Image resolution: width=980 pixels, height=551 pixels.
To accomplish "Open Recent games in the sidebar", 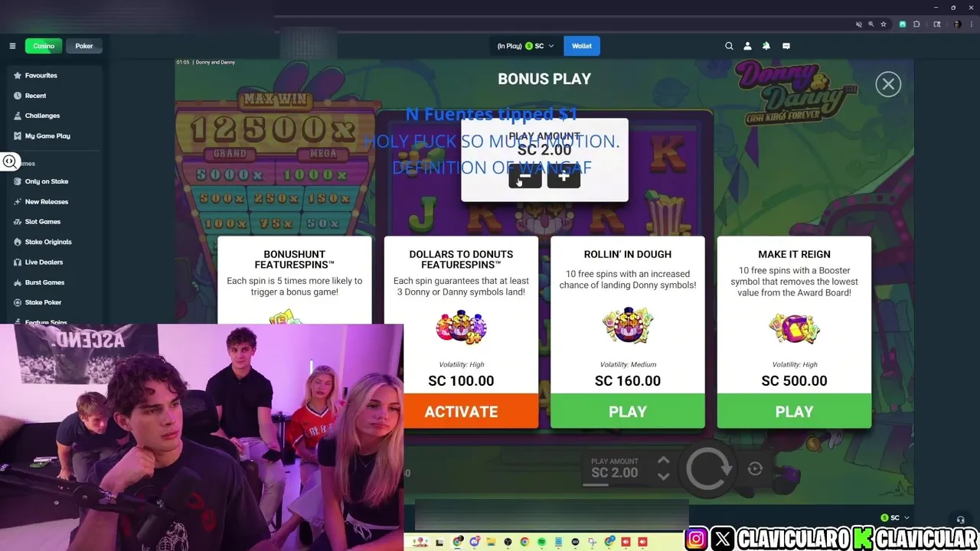I will click(x=54, y=96).
